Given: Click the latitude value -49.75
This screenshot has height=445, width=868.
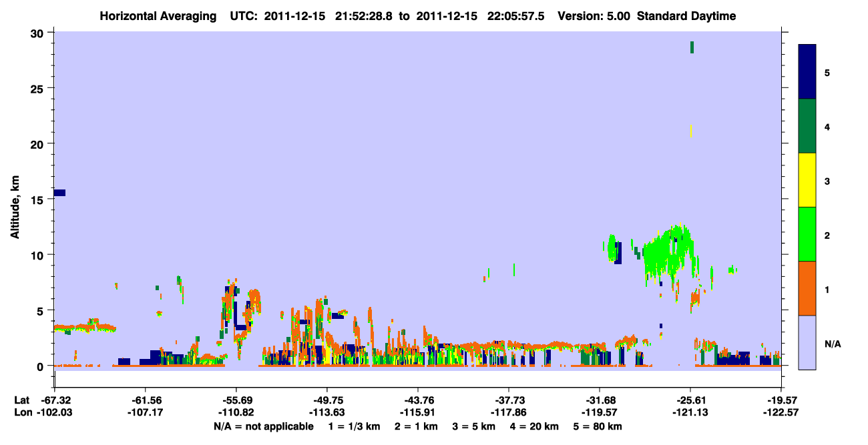Looking at the screenshot, I should (327, 400).
